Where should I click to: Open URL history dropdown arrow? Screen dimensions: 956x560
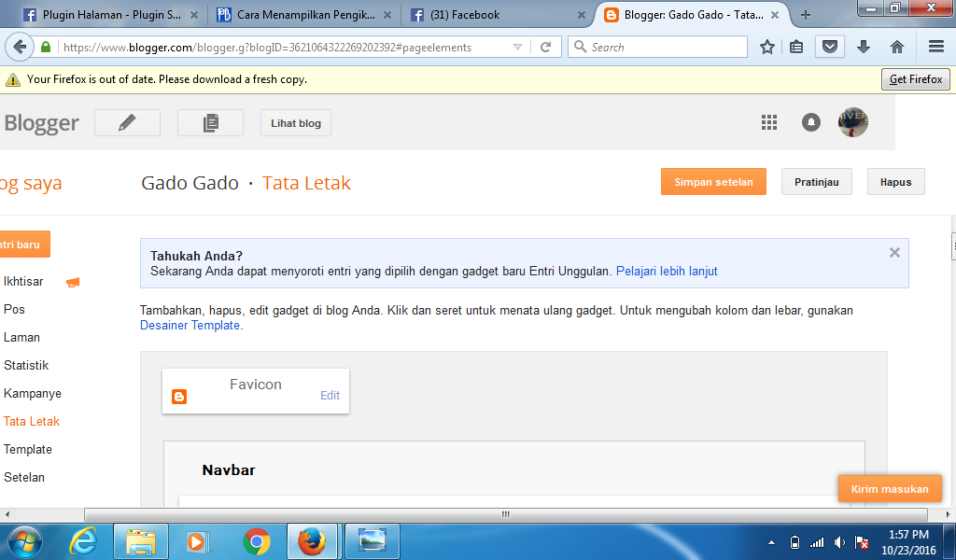point(517,47)
